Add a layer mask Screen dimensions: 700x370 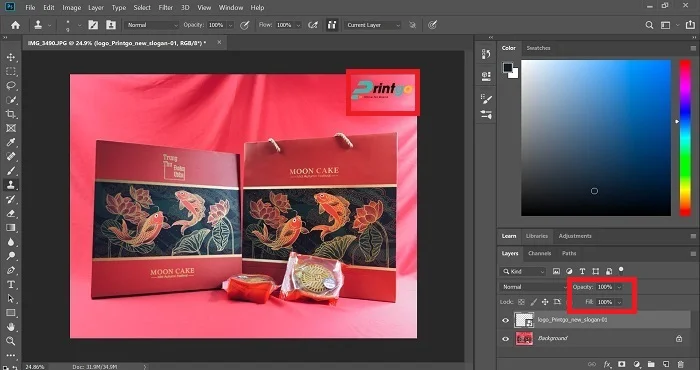tap(621, 364)
